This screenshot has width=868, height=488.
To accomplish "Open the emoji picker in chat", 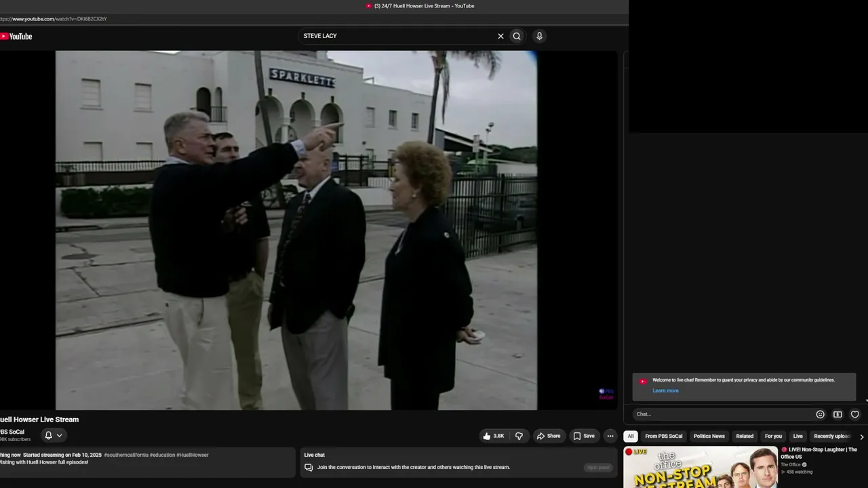I will pyautogui.click(x=820, y=414).
